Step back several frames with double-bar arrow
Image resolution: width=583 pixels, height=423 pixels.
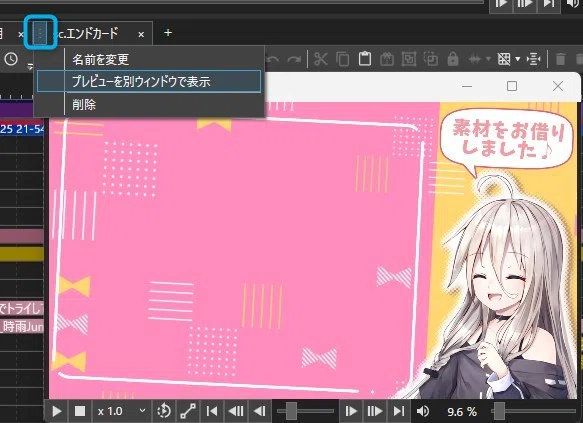point(236,411)
